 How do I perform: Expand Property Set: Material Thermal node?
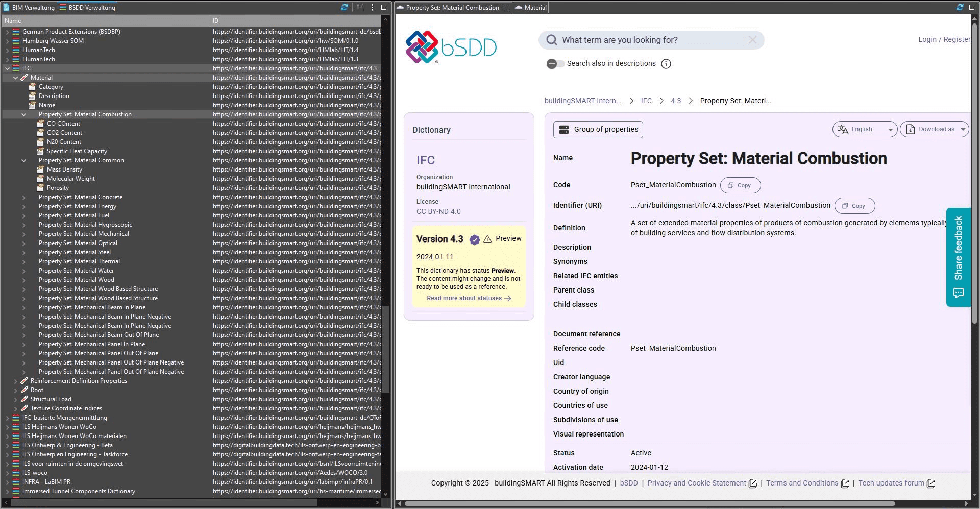coord(23,261)
